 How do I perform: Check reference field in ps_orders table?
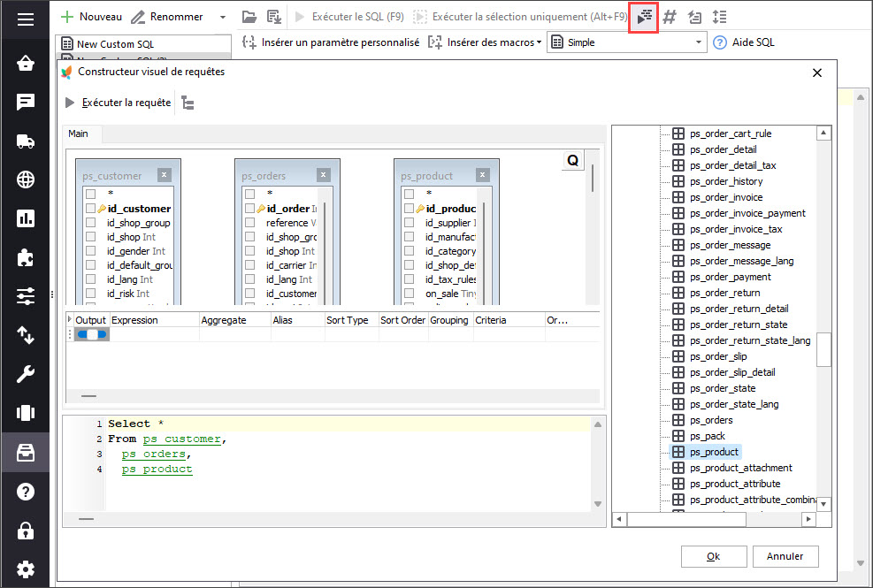point(250,223)
